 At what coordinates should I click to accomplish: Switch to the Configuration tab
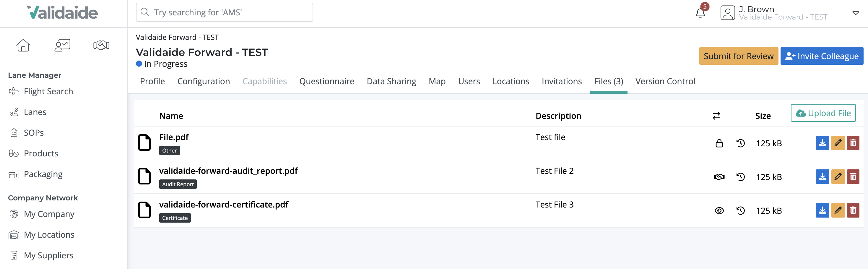tap(204, 81)
